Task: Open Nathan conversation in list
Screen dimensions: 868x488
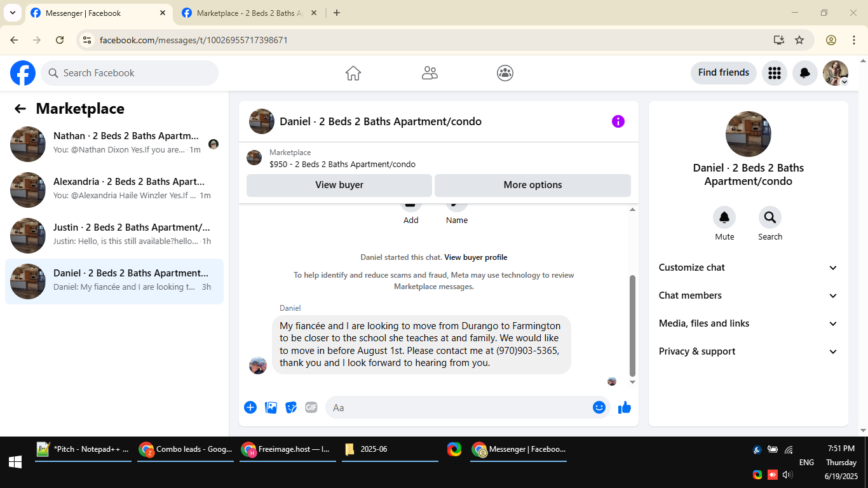Action: click(114, 144)
